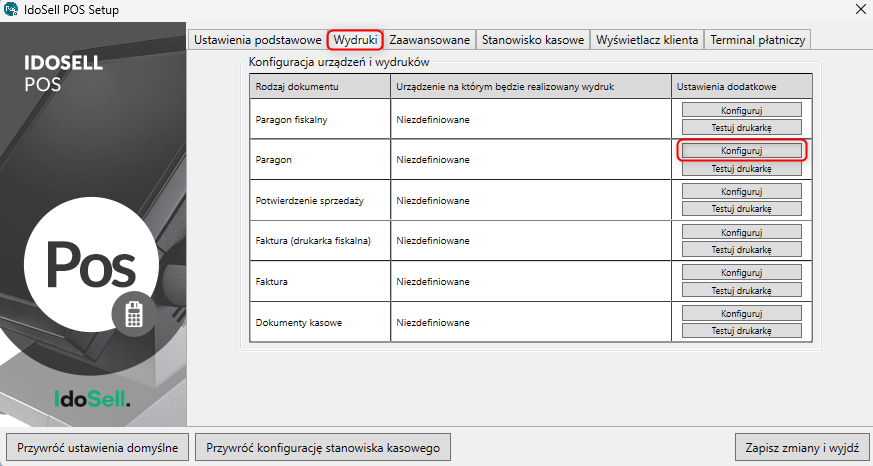The width and height of the screenshot is (873, 466).
Task: Click Testuj drukarkę in Faktura row
Action: pos(742,290)
